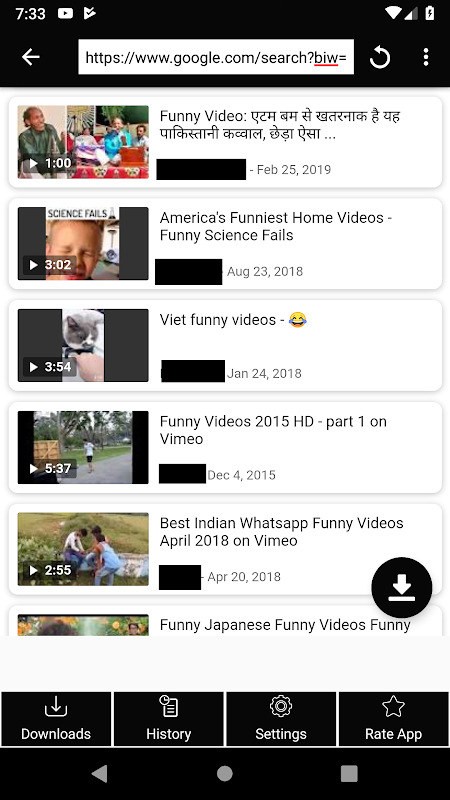Reload the page with refresh icon
Viewport: 450px width, 800px height.
[380, 57]
